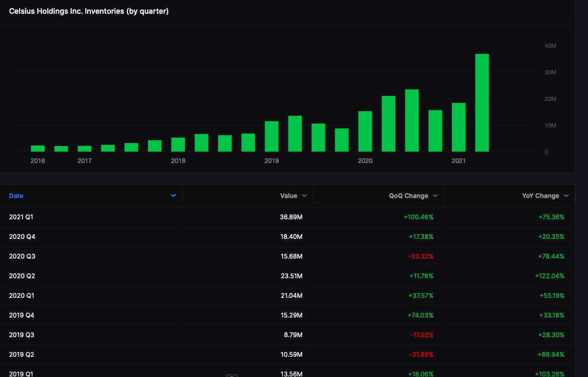Click the first chart bar above 2016

pyautogui.click(x=38, y=148)
